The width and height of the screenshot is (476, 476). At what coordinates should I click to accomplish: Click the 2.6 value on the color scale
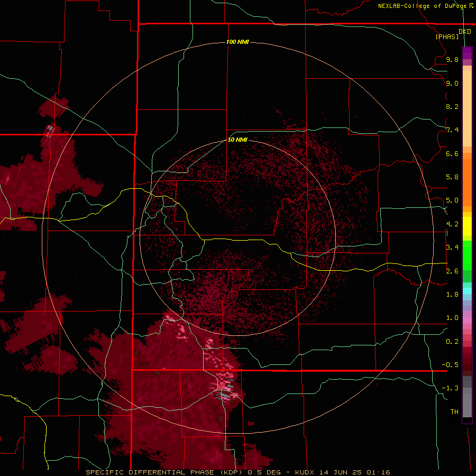452,271
